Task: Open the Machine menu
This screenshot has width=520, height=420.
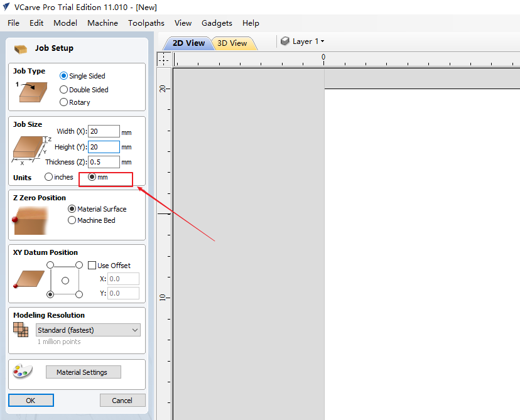Action: pos(103,23)
